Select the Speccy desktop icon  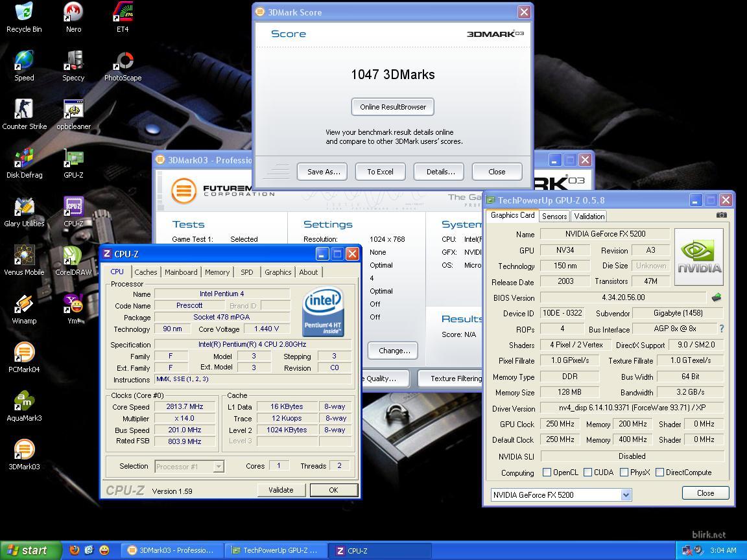click(x=73, y=66)
